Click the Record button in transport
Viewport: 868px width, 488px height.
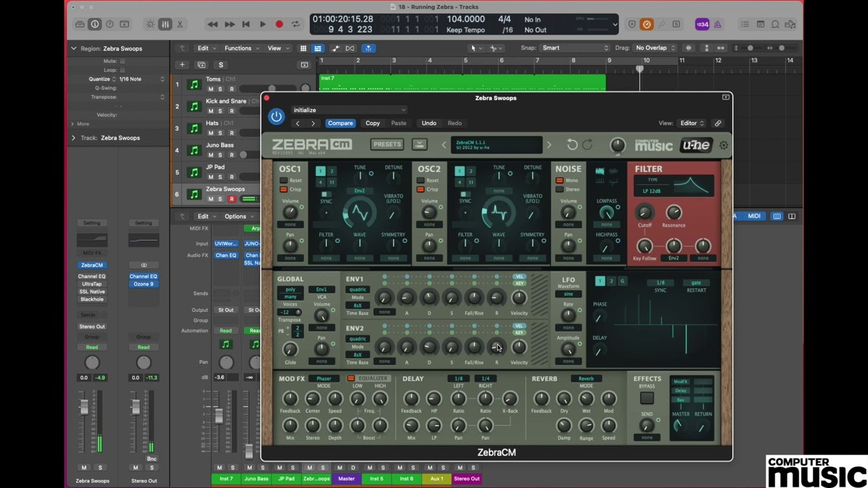pos(279,24)
